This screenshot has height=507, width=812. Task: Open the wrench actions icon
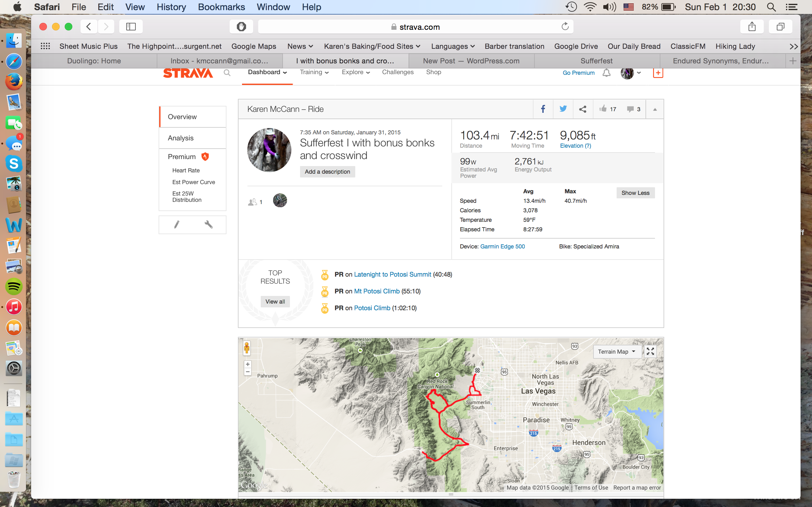pyautogui.click(x=208, y=224)
